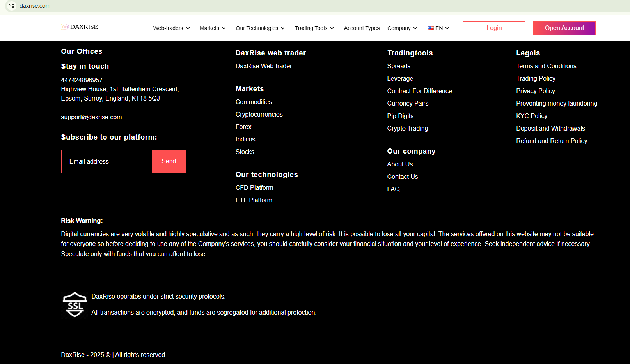
Task: Go to the Indices link
Action: point(245,140)
